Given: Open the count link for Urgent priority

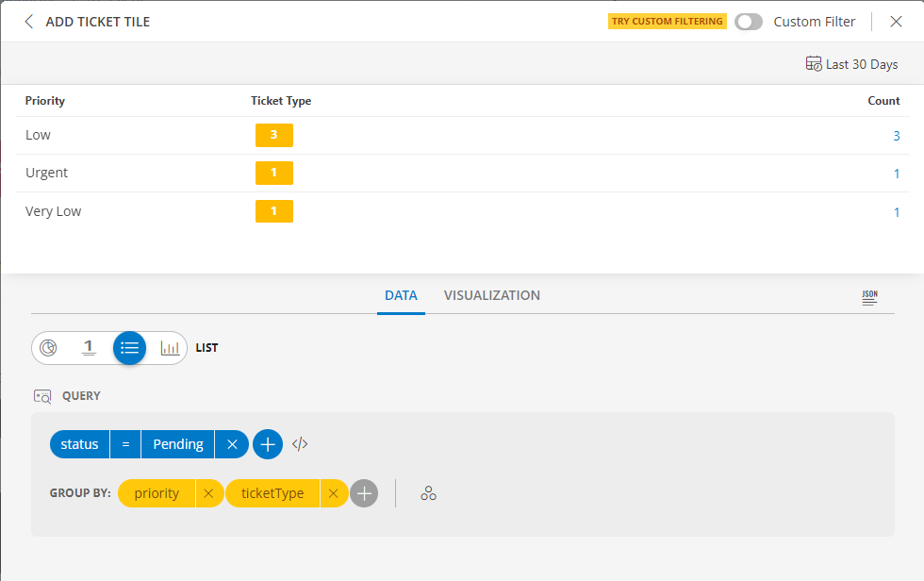Looking at the screenshot, I should coord(897,174).
